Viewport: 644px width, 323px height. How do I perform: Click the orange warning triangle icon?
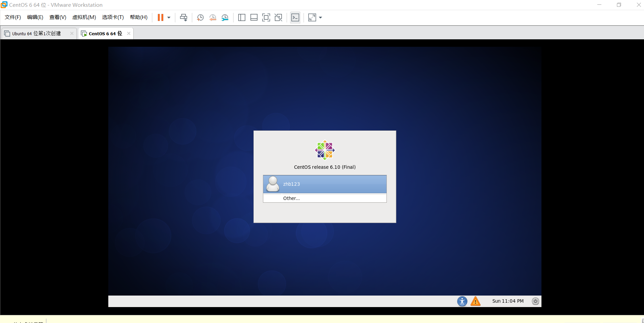pos(475,301)
